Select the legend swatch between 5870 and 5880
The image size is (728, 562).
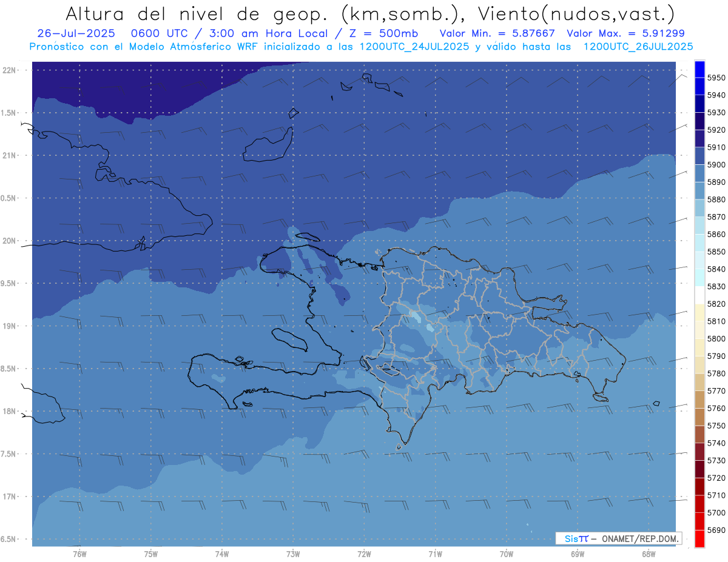699,208
